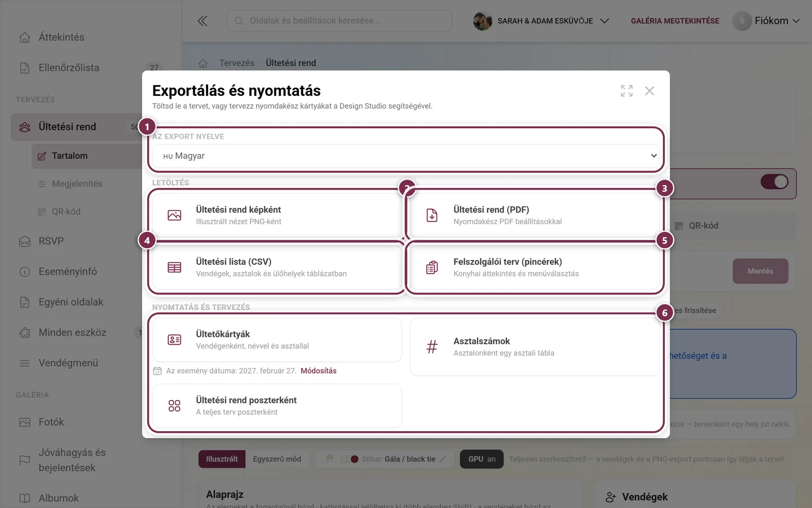The image size is (812, 508).
Task: Click the calendar icon beside the event date
Action: [157, 371]
